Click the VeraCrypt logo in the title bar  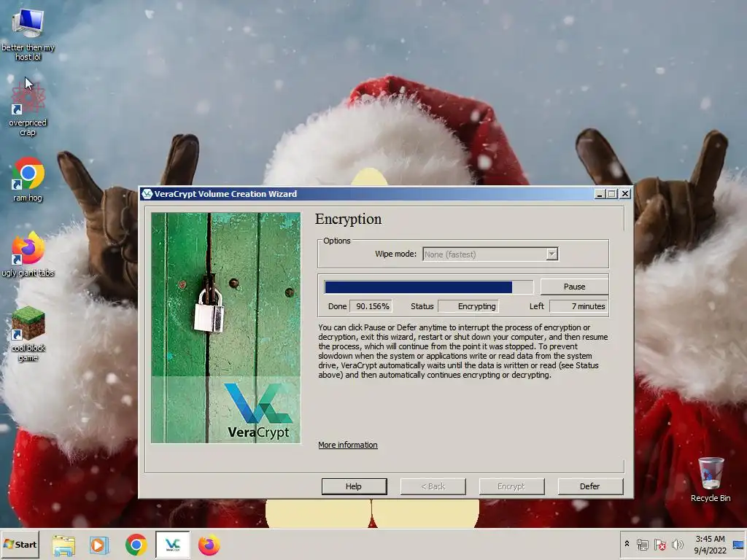coord(147,194)
